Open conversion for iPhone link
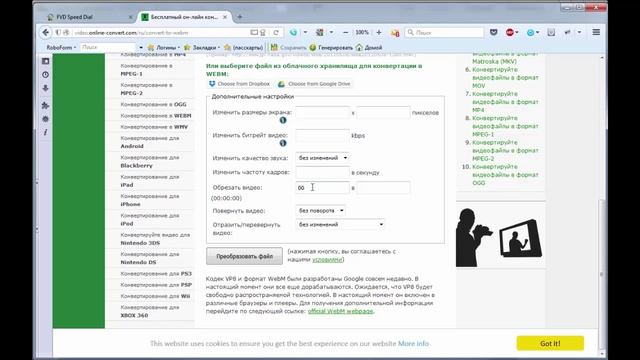 coord(150,200)
